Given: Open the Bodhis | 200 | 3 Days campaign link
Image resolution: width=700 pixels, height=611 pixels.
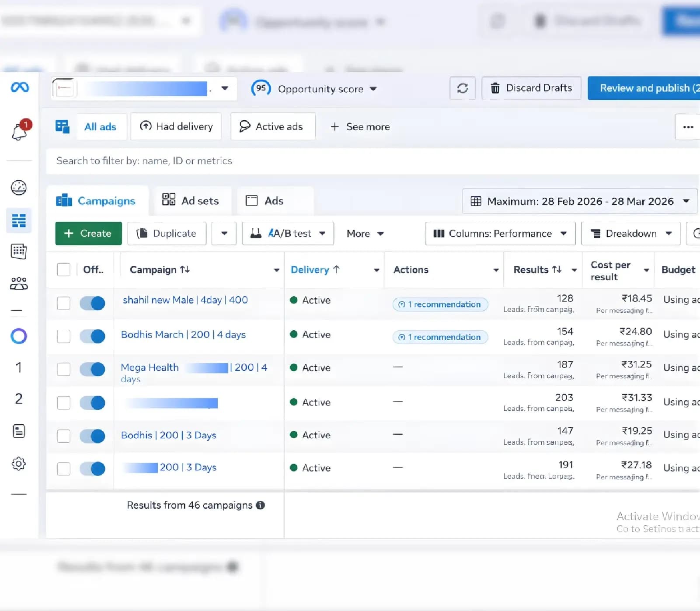Looking at the screenshot, I should coord(168,435).
